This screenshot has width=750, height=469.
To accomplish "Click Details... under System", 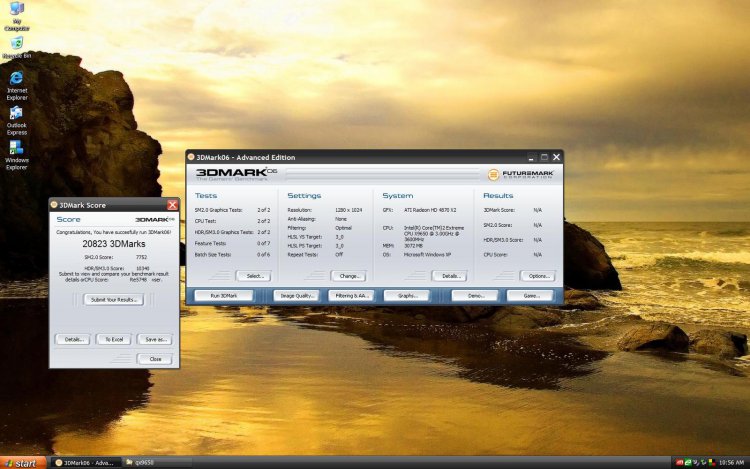I will (x=450, y=276).
